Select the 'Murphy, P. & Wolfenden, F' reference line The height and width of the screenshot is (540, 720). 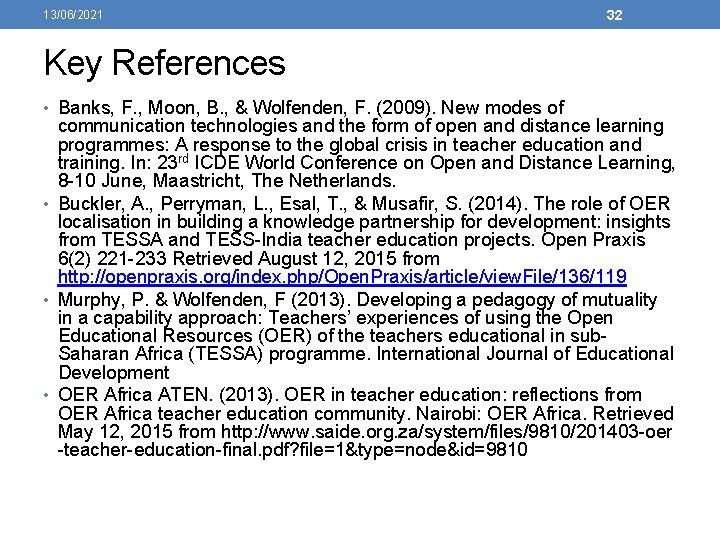(x=358, y=299)
